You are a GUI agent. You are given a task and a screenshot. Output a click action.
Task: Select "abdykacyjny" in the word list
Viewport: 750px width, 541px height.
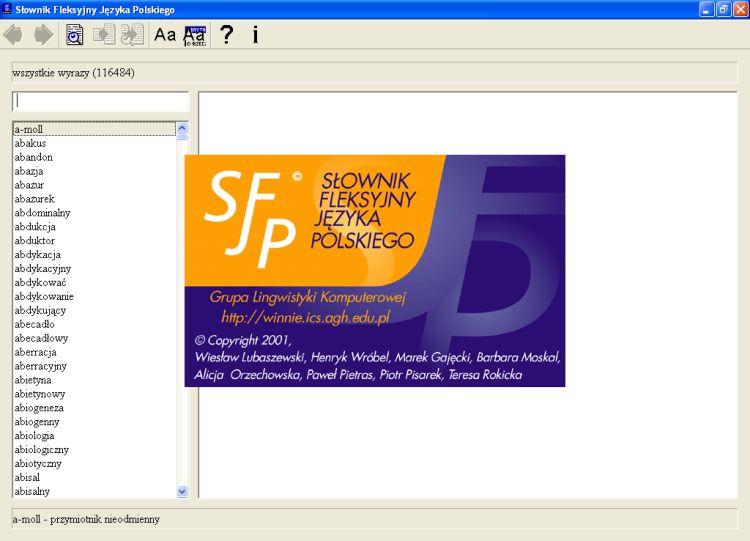[94, 268]
